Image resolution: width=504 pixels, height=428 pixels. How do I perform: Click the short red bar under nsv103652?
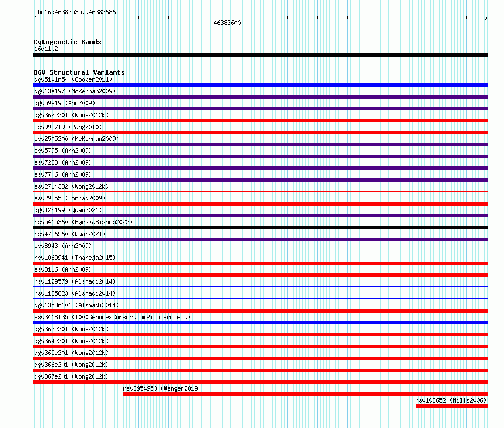pos(452,406)
